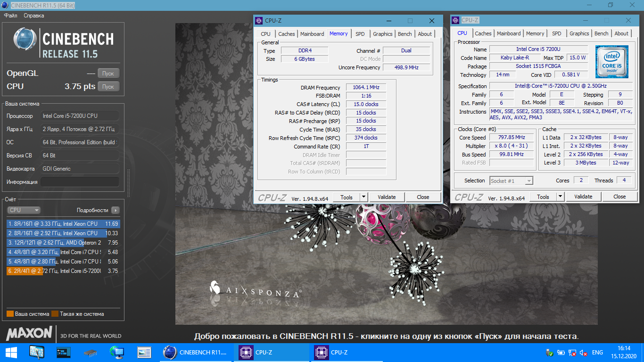Open the Справка menu
Viewport: 644px width, 362px height.
pos(33,16)
